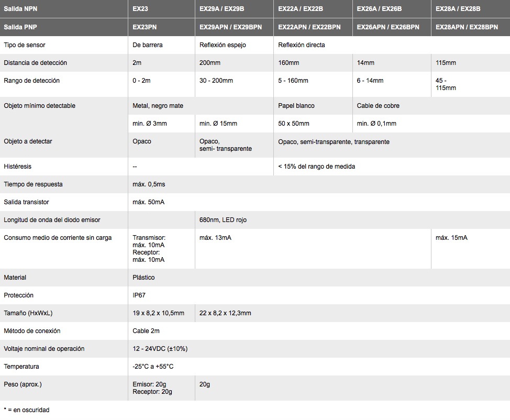Image resolution: width=510 pixels, height=420 pixels.
Task: Click the EX29A / EX29B header cell
Action: pyautogui.click(x=222, y=9)
